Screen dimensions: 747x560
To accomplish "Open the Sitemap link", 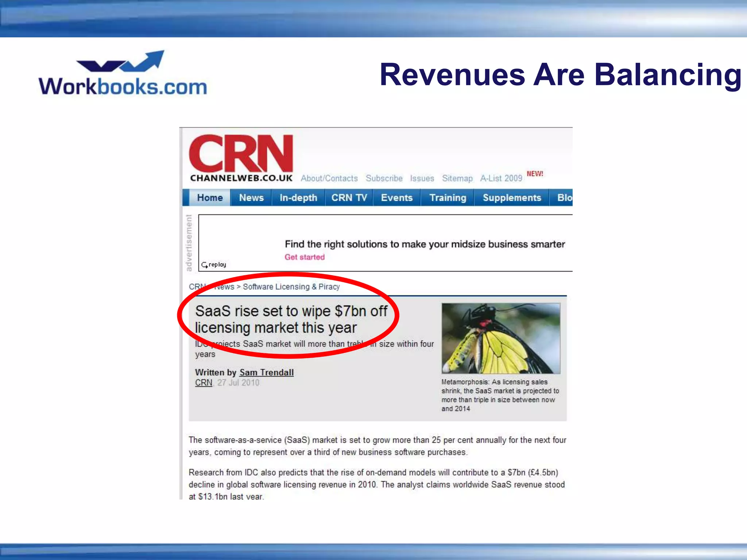I will [x=457, y=178].
